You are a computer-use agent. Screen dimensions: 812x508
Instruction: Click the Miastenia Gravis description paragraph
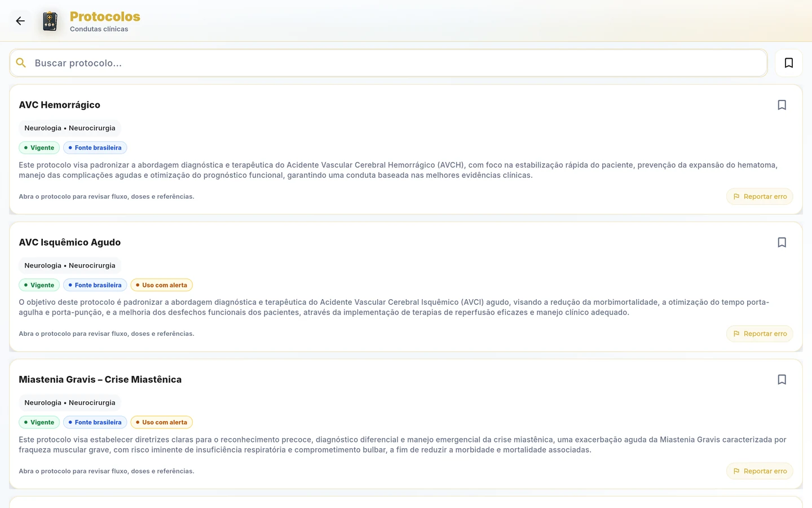(x=403, y=445)
